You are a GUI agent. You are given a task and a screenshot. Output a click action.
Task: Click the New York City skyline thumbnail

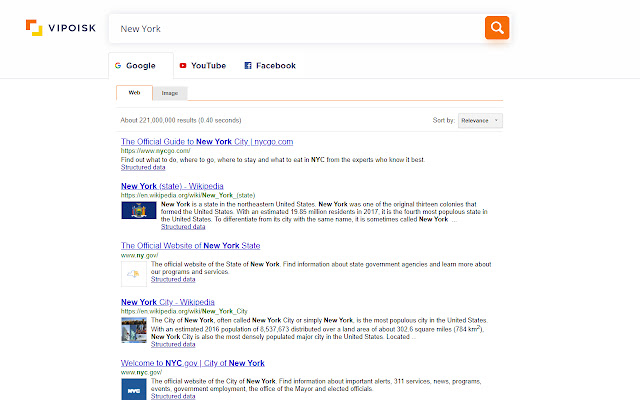tap(134, 330)
